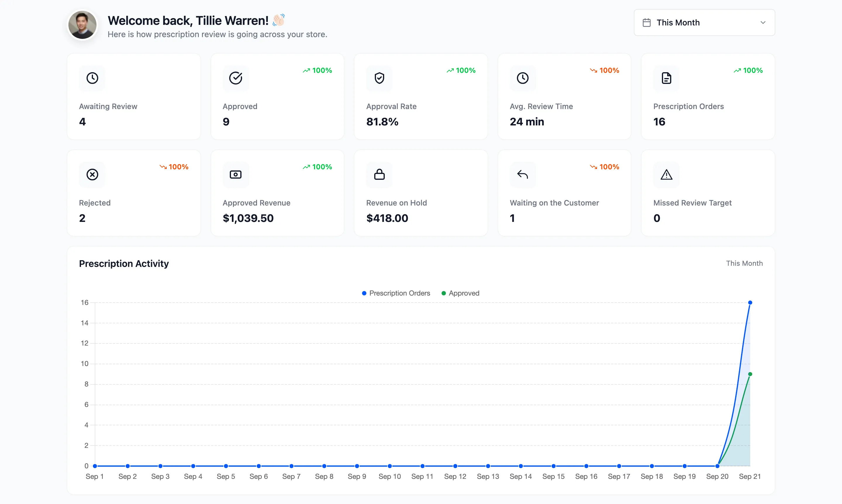
Task: Open the This Month date range dropdown
Action: click(x=704, y=23)
